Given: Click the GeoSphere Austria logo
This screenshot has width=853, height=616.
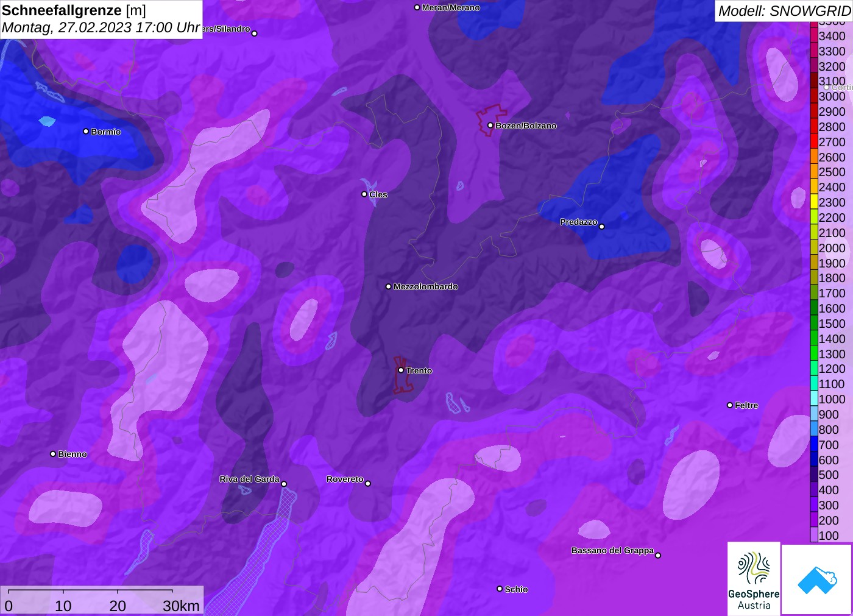Looking at the screenshot, I should tap(754, 579).
